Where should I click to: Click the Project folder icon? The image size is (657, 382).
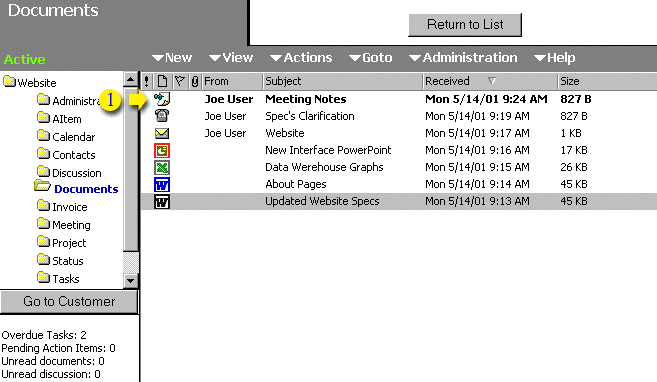tap(43, 241)
